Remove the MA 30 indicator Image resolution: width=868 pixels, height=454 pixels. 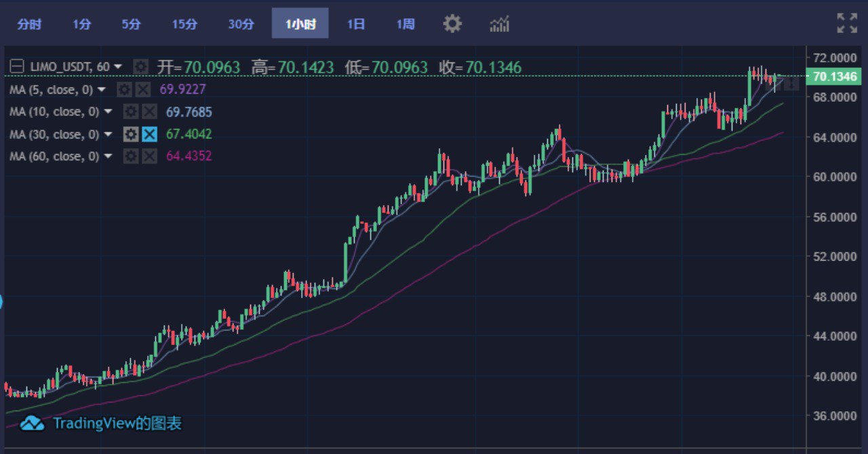point(149,134)
